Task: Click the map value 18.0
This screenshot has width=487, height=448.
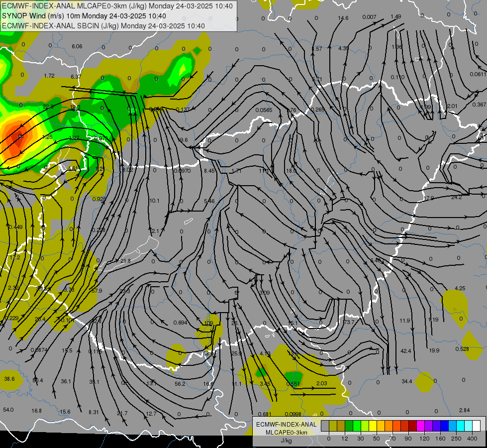Action: click(x=291, y=171)
